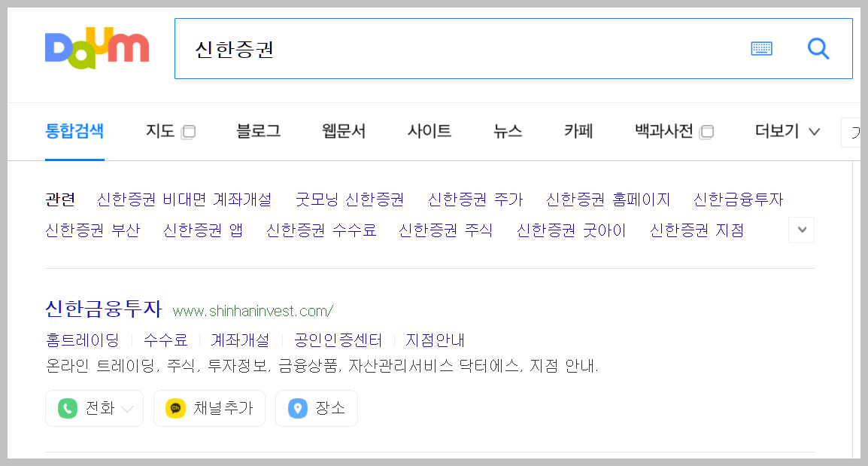Open the 카페 tab

(x=578, y=131)
